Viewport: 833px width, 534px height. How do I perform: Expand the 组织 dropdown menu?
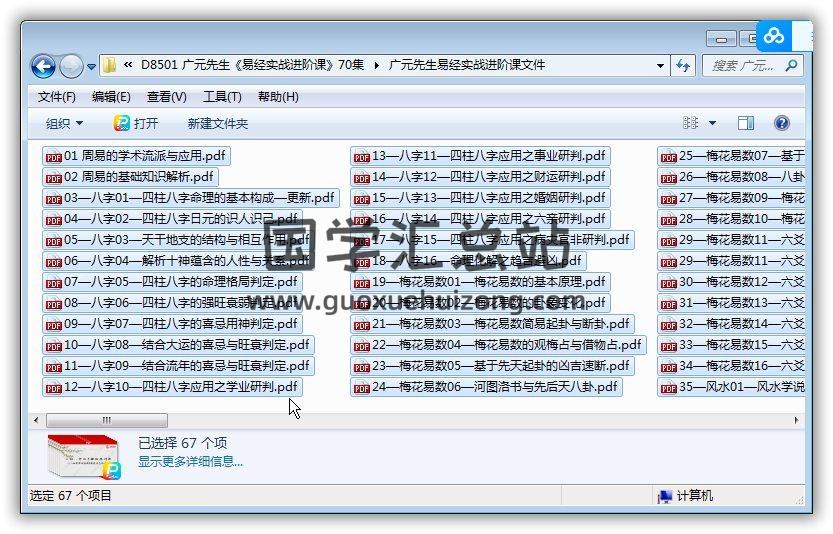[65, 123]
